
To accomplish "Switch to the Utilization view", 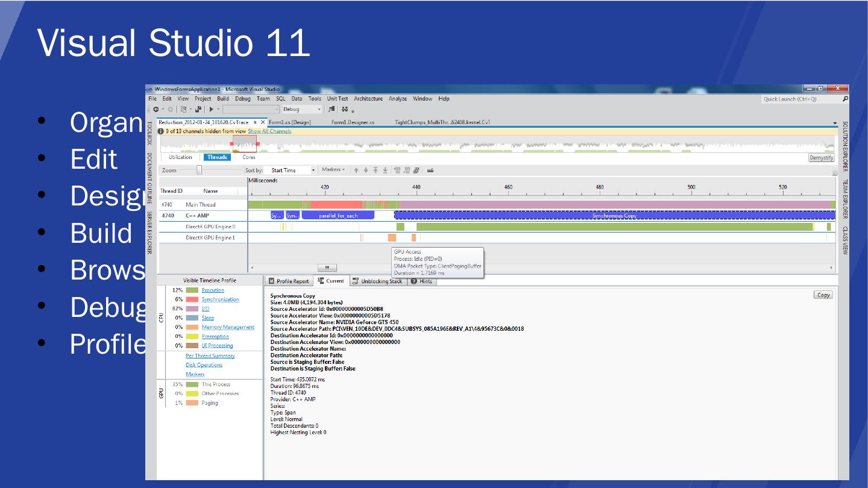I will pos(180,157).
